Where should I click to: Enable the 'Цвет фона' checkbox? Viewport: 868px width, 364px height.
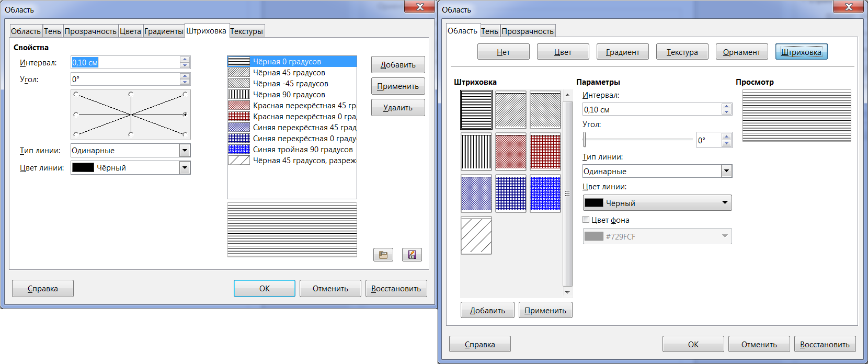pyautogui.click(x=586, y=220)
